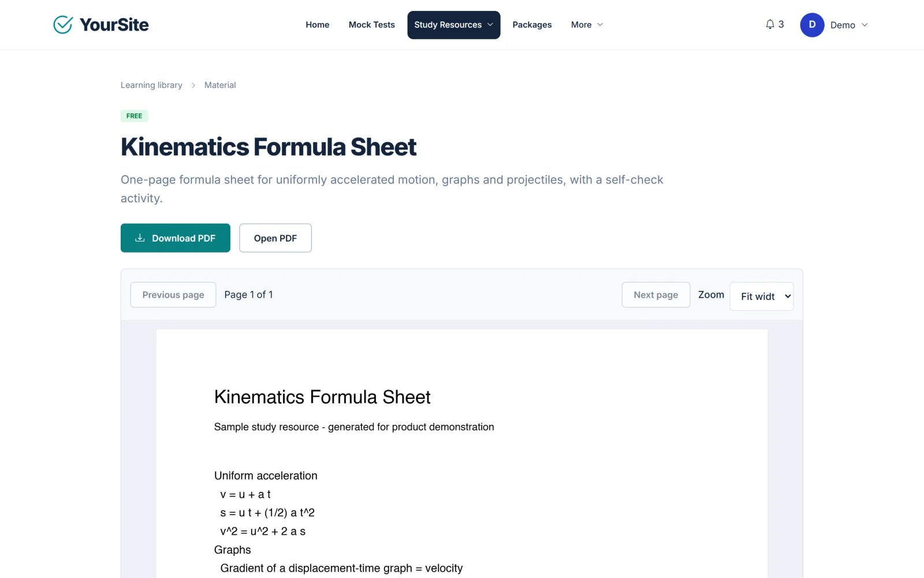
Task: Click the download arrow icon in Download PDF
Action: pos(140,238)
